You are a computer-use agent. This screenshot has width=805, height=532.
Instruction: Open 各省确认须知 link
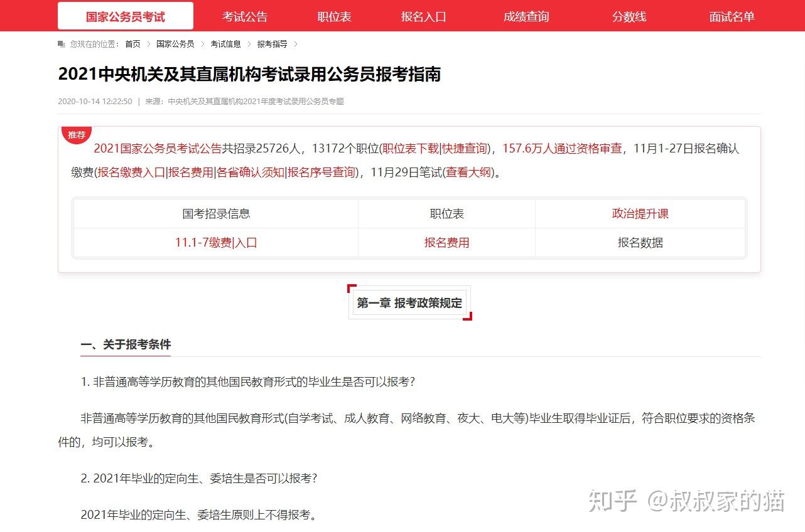251,173
